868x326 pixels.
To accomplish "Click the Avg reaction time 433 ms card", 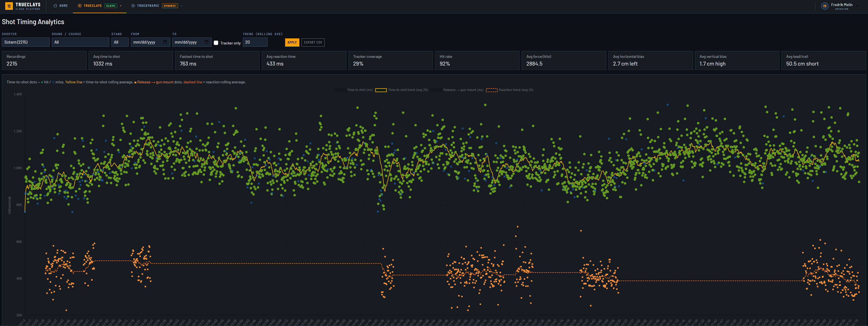I will (x=304, y=61).
